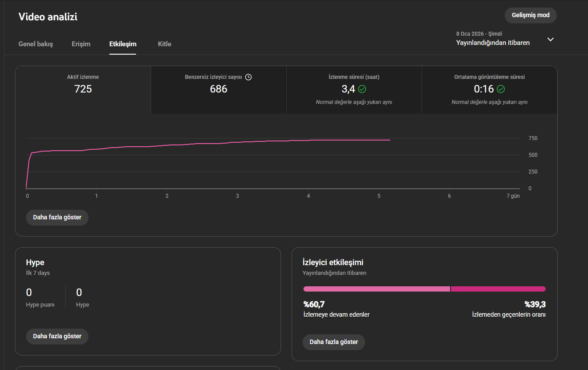The width and height of the screenshot is (588, 370).
Task: Select the Etkileşim tab
Action: point(123,44)
